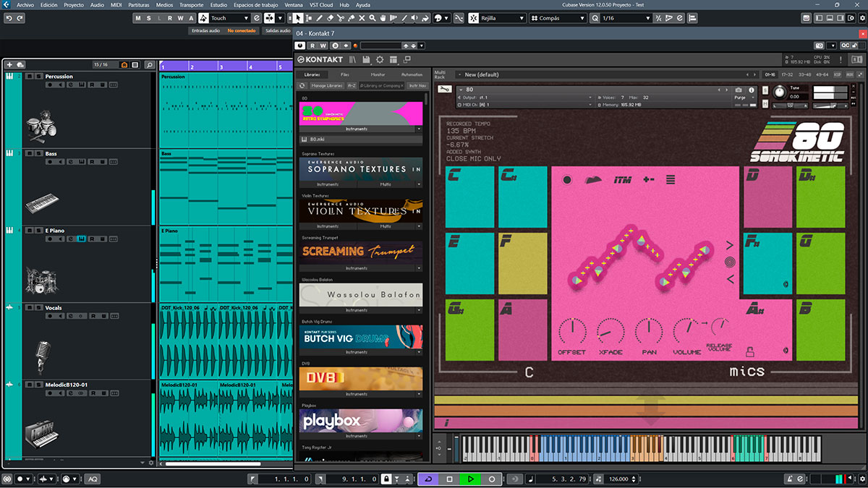Select the Draw pencil tool
Image resolution: width=868 pixels, height=488 pixels.
click(320, 18)
